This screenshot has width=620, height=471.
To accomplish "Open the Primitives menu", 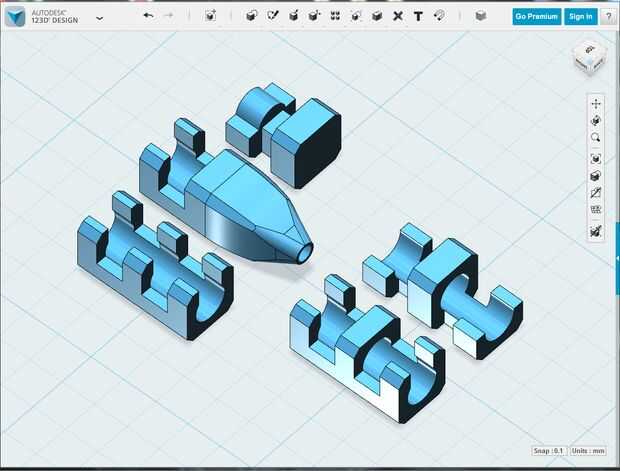I will (x=251, y=16).
